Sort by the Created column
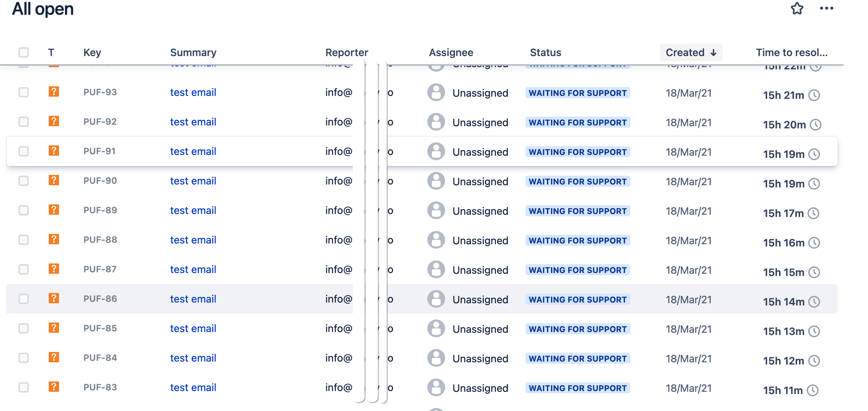The width and height of the screenshot is (868, 411). pos(691,52)
